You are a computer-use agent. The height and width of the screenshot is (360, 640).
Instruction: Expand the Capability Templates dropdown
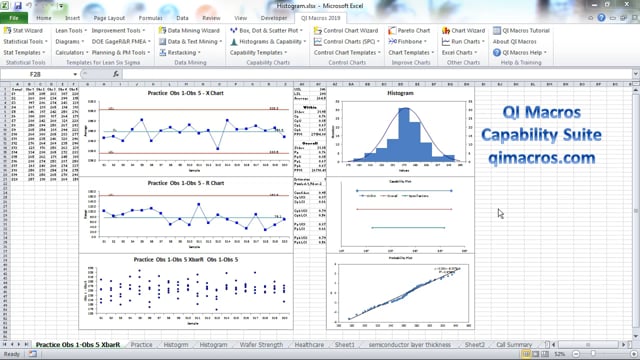click(x=258, y=53)
